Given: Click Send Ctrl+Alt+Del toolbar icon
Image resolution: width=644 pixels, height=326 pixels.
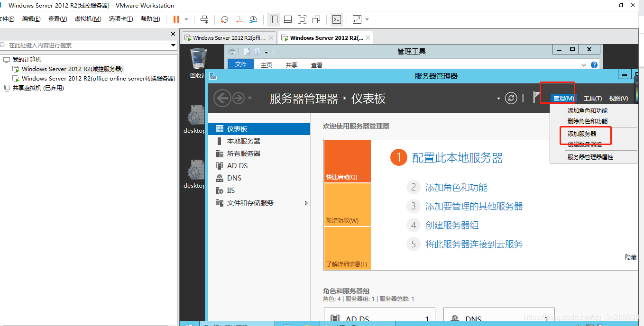Looking at the screenshot, I should (x=204, y=19).
